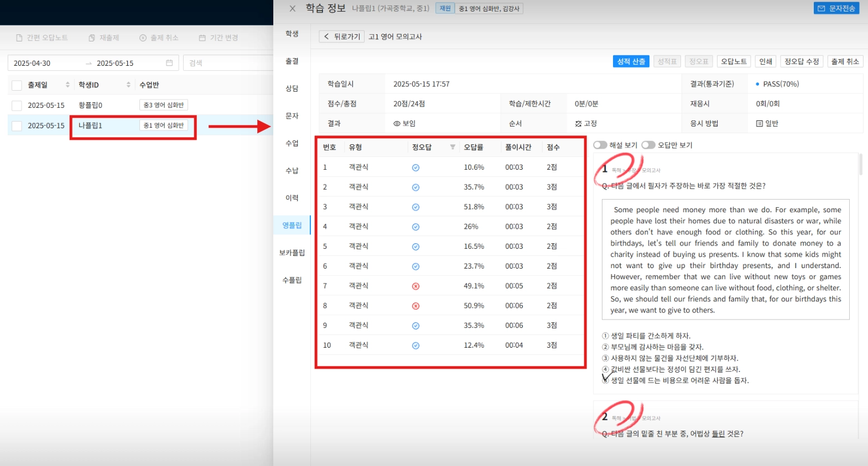This screenshot has width=868, height=466.
Task: Click the 성적표 button
Action: point(667,61)
